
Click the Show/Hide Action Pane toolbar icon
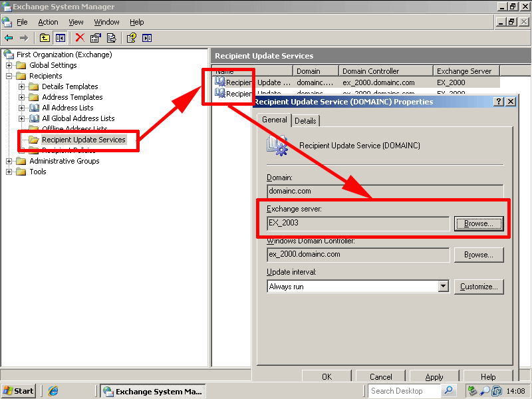(x=147, y=38)
